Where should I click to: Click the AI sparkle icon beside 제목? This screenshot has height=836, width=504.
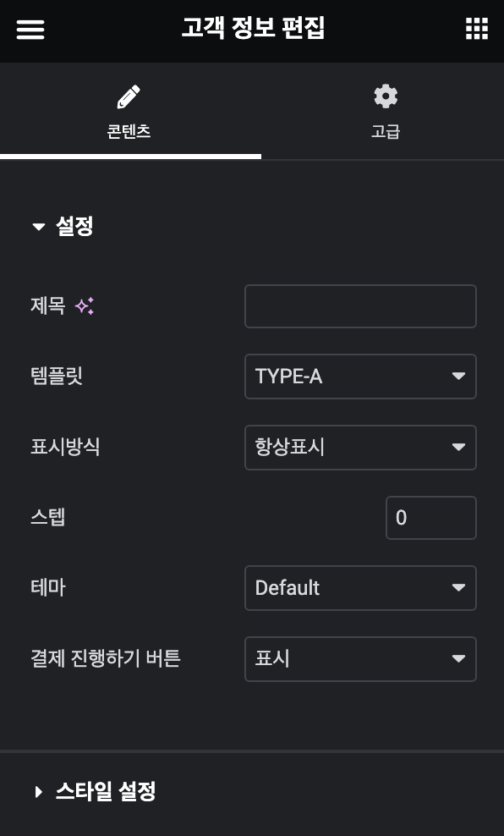85,306
